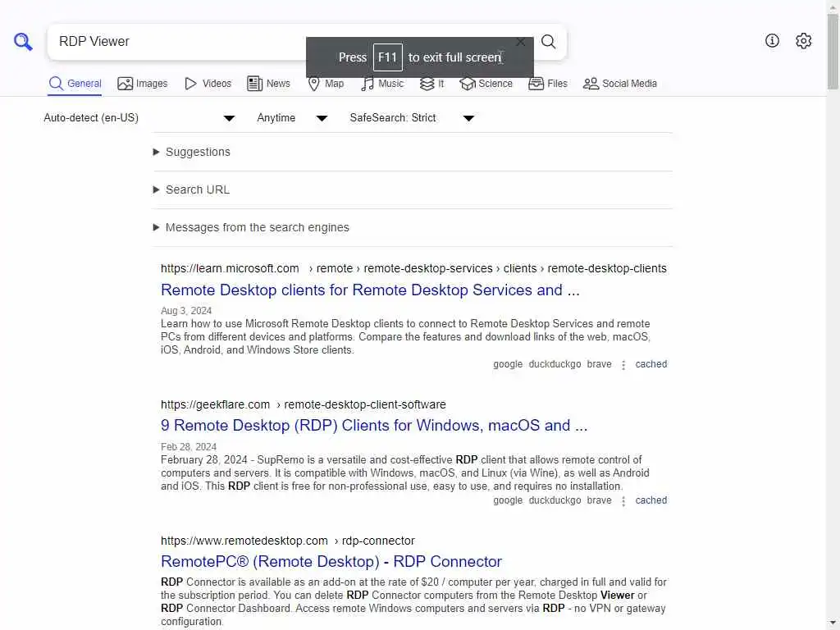Open the Files tab

[x=547, y=84]
